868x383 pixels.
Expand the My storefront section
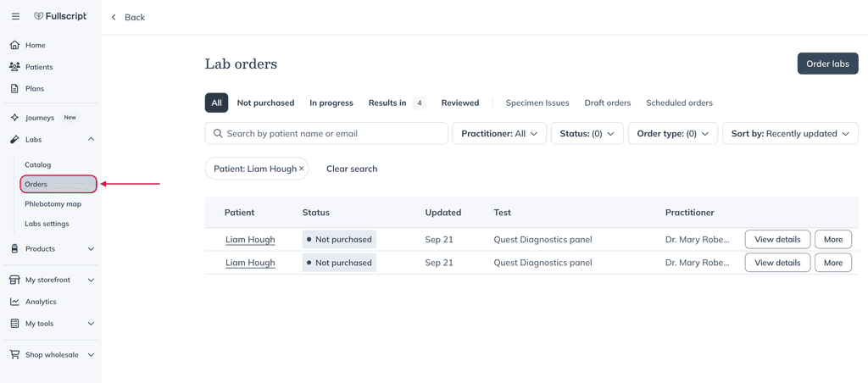click(92, 280)
